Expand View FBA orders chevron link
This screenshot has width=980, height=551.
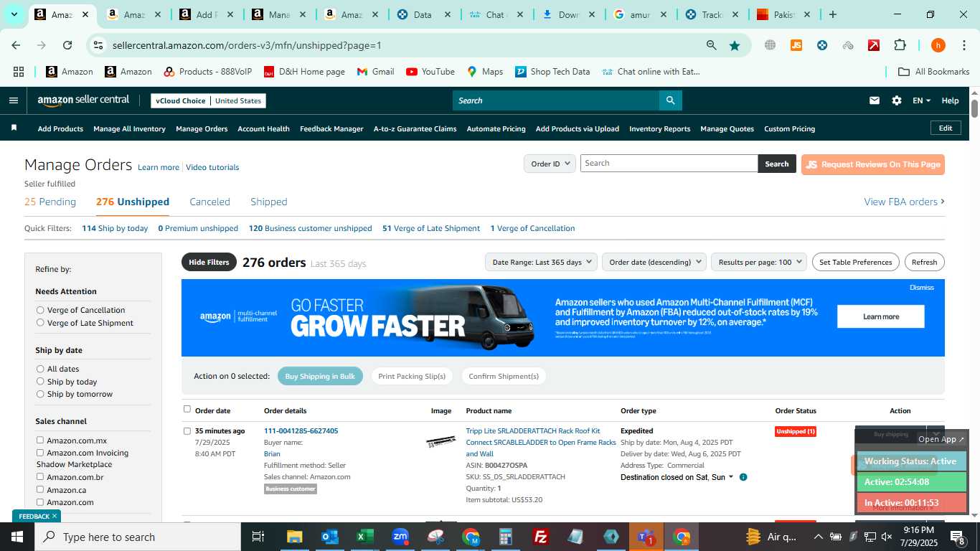coord(904,202)
